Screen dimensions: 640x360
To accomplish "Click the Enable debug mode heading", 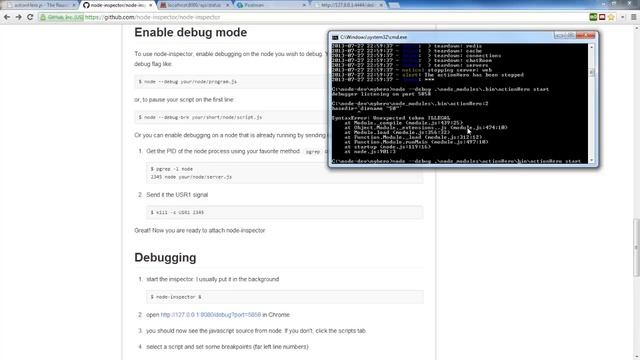I will point(191,32).
